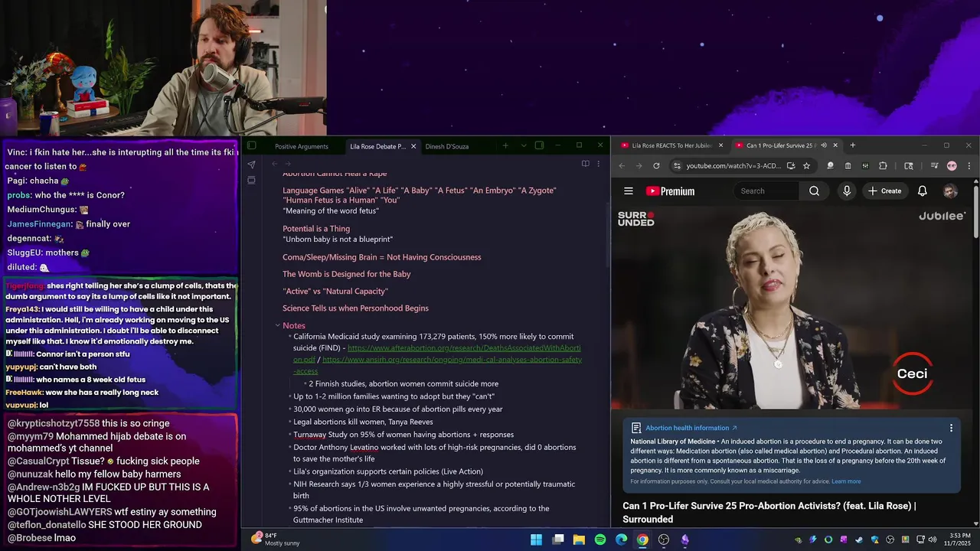Click the YouTube Search field
The width and height of the screenshot is (980, 551).
click(767, 191)
